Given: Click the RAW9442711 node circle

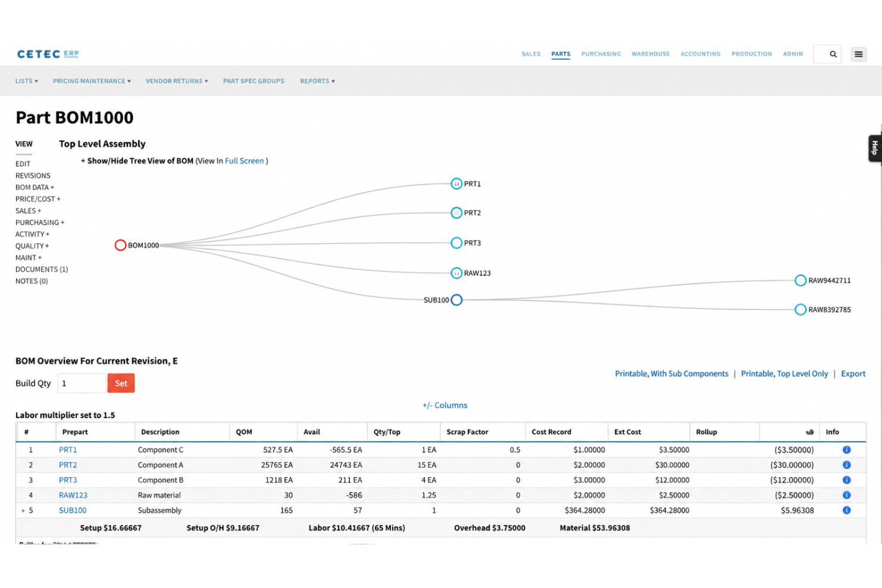Looking at the screenshot, I should [800, 281].
